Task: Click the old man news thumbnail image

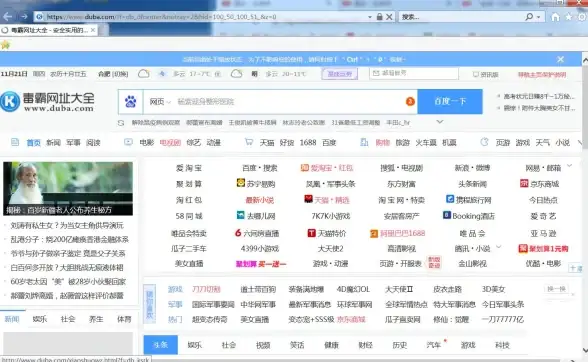Action: [x=68, y=189]
